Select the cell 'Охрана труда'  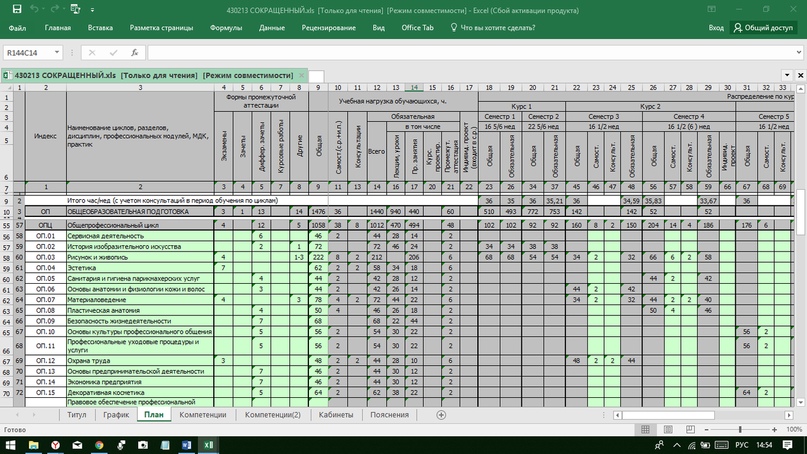(x=140, y=360)
